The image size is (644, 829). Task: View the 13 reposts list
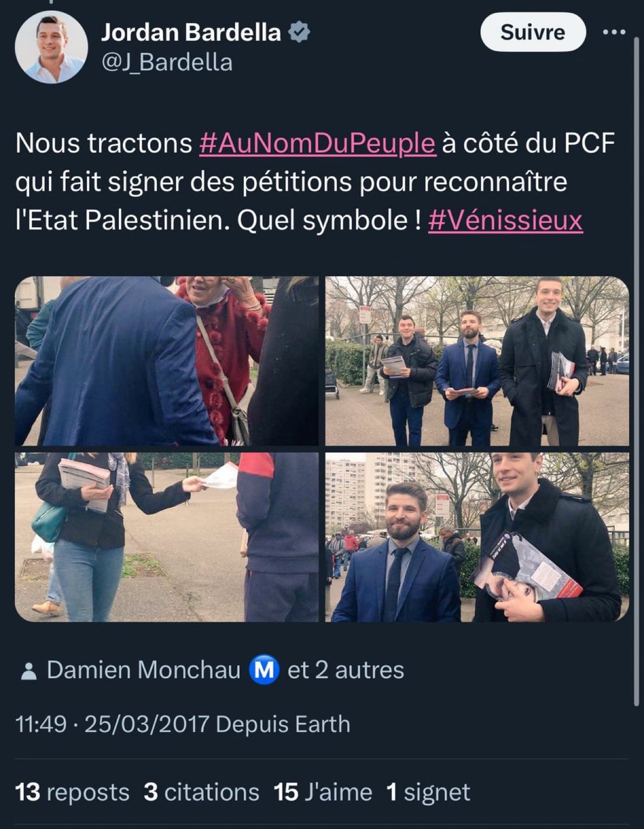(x=72, y=792)
